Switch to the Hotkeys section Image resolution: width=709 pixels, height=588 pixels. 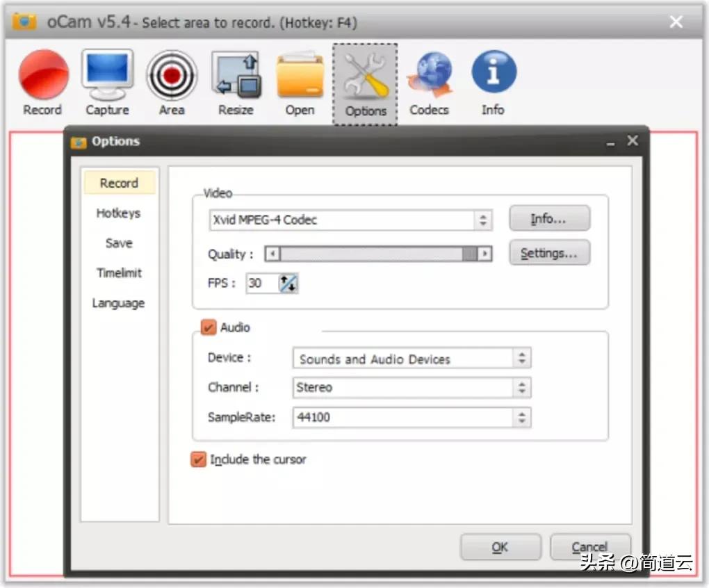[118, 213]
